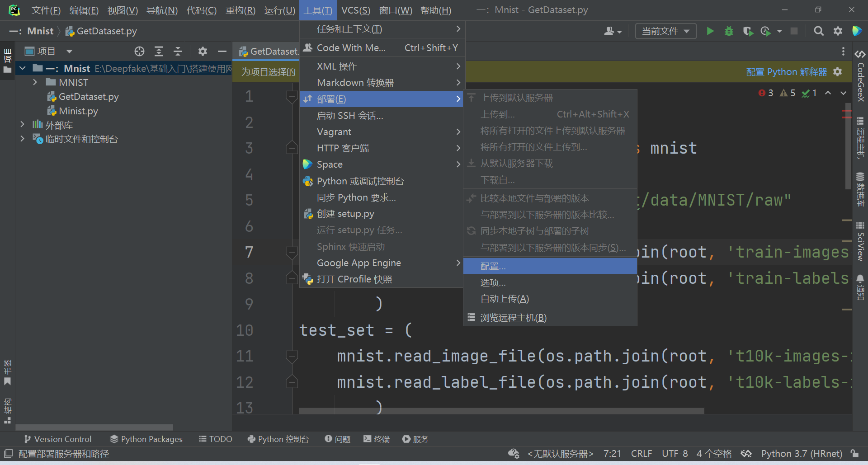Open remote host side panel

coord(860,137)
